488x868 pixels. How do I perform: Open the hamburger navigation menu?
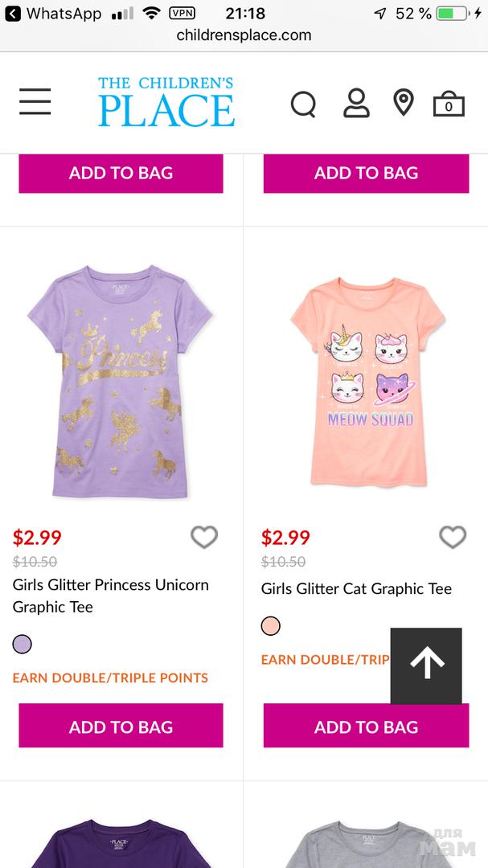(35, 102)
